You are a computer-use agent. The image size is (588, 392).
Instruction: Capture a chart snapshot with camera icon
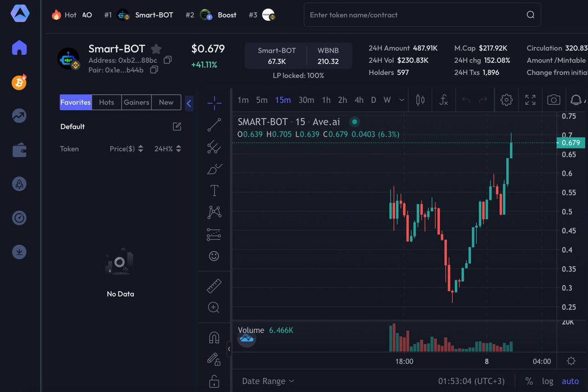[554, 99]
